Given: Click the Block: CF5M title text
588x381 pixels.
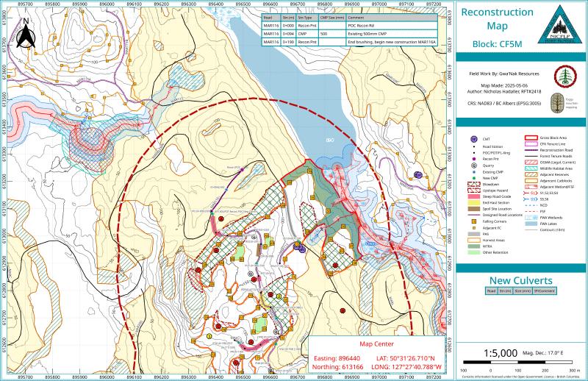Looking at the screenshot, I should 497,44.
